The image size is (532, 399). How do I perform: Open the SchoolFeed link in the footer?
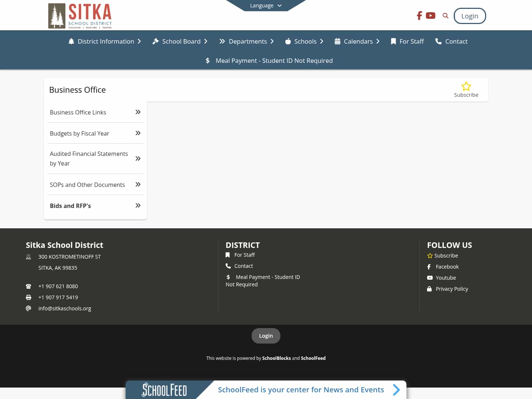[313, 358]
